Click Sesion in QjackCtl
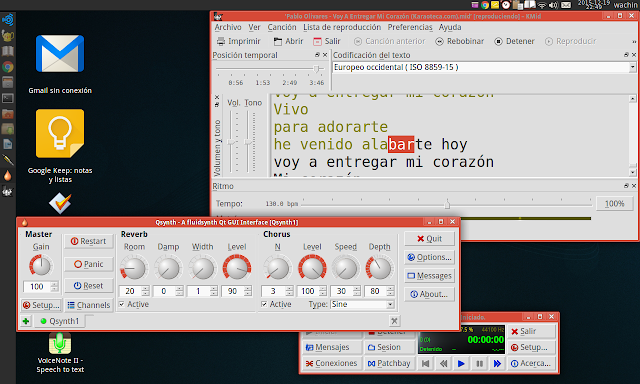 pos(388,347)
